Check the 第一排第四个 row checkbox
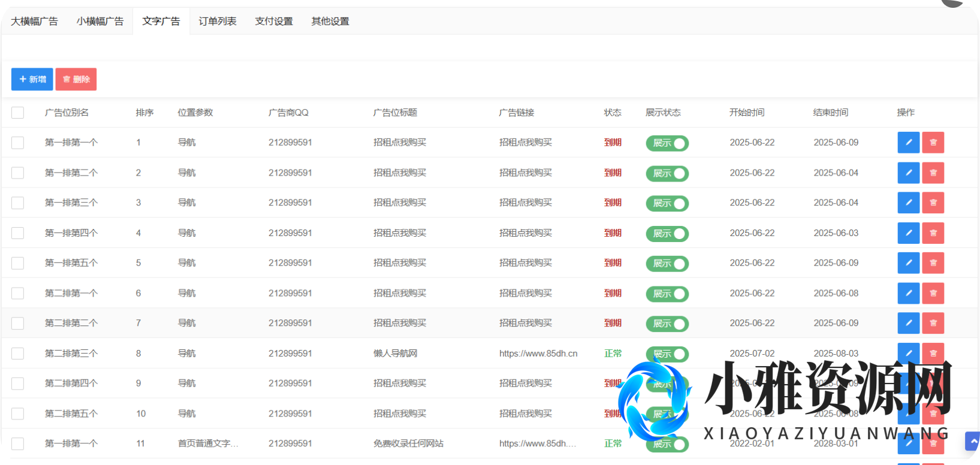Image resolution: width=980 pixels, height=465 pixels. pos(18,233)
